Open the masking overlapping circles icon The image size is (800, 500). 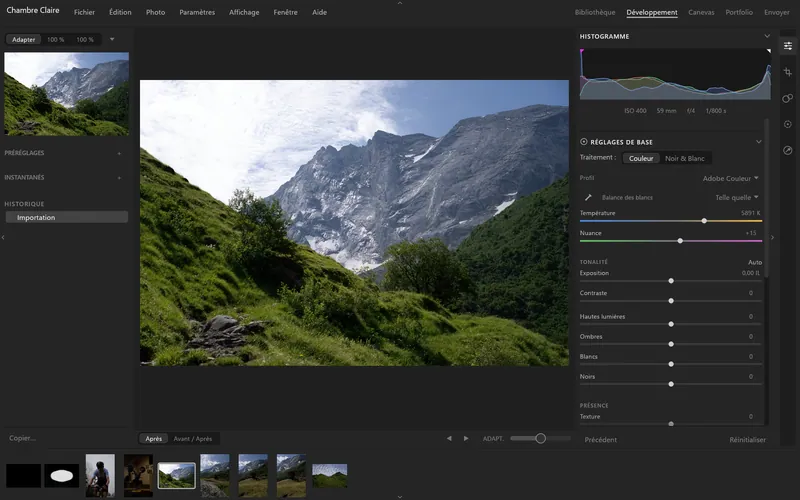788,98
